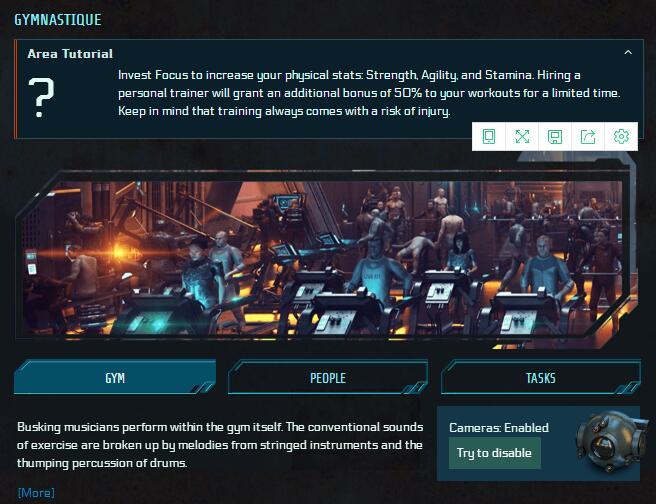
Task: Click the busking musicians description paragraph
Action: (x=220, y=445)
